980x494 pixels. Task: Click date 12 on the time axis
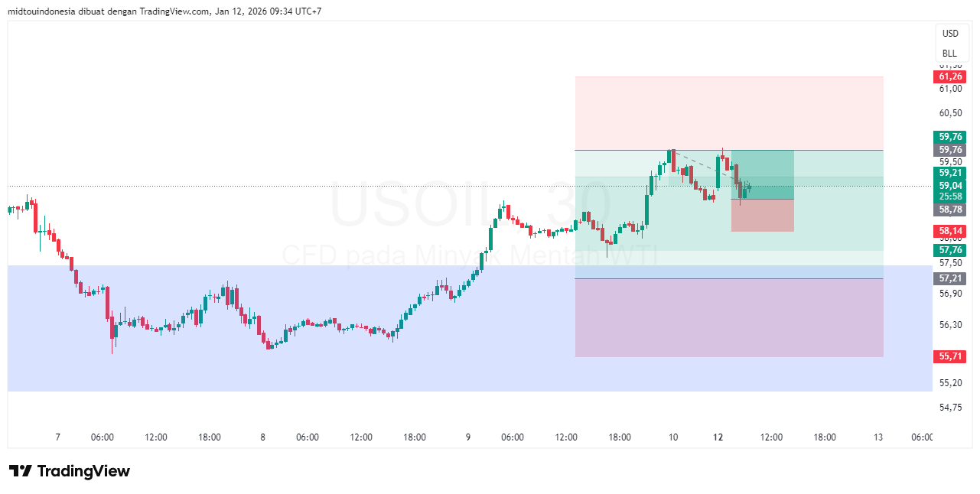718,437
